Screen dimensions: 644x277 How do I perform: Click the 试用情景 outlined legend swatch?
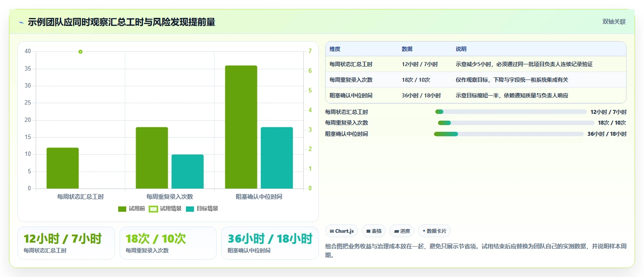pos(153,209)
